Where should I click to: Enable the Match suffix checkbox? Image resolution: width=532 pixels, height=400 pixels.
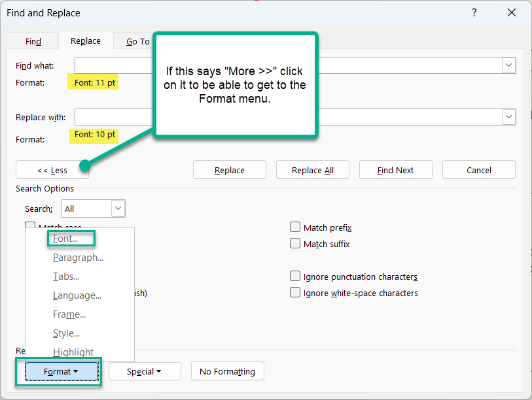(295, 243)
